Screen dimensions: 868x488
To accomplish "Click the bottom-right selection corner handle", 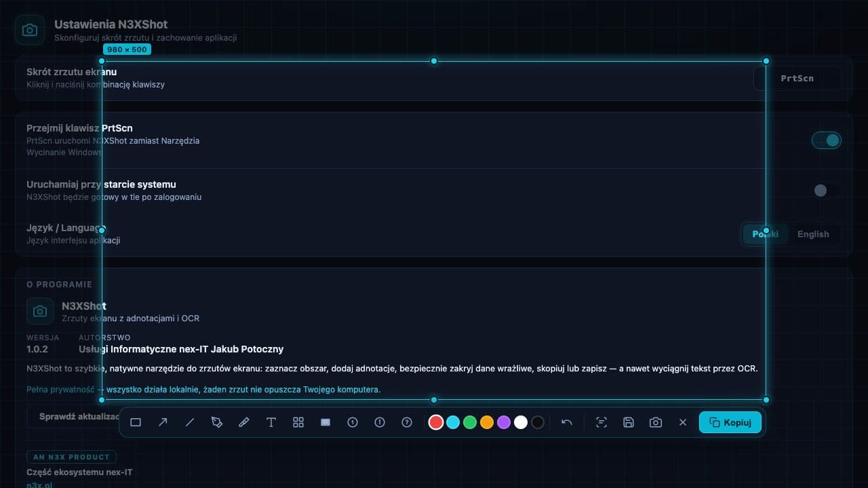I will point(766,400).
